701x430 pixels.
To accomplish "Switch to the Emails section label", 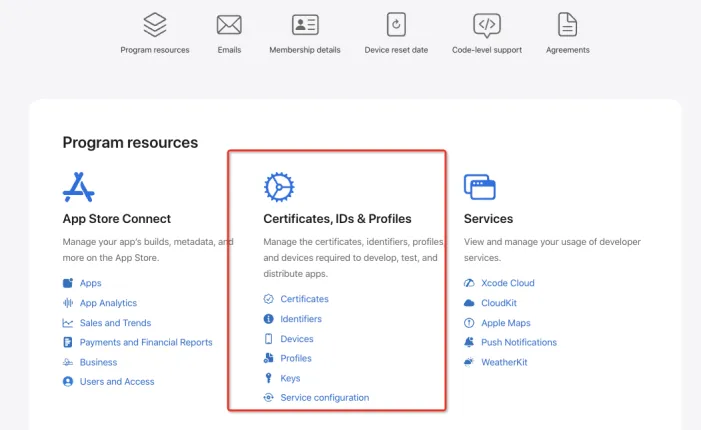I will pos(229,50).
